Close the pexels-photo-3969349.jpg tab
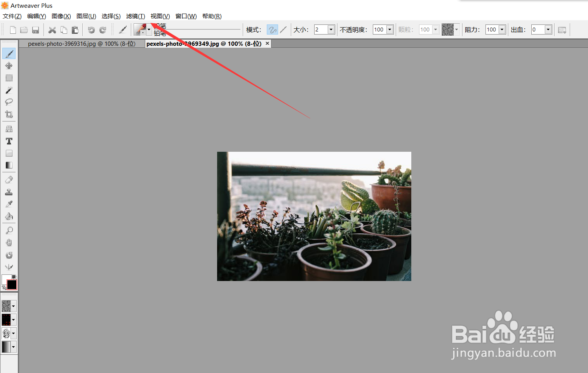Viewport: 588px width, 373px height. pyautogui.click(x=267, y=43)
